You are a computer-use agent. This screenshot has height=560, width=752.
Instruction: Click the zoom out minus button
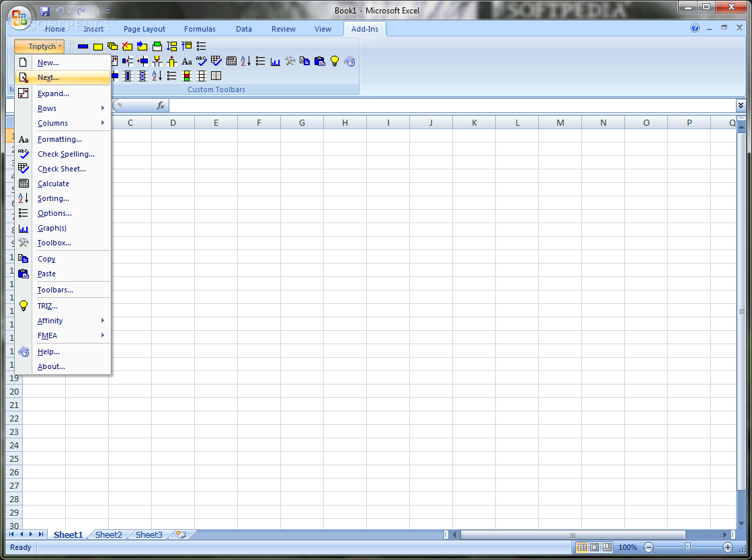(649, 547)
